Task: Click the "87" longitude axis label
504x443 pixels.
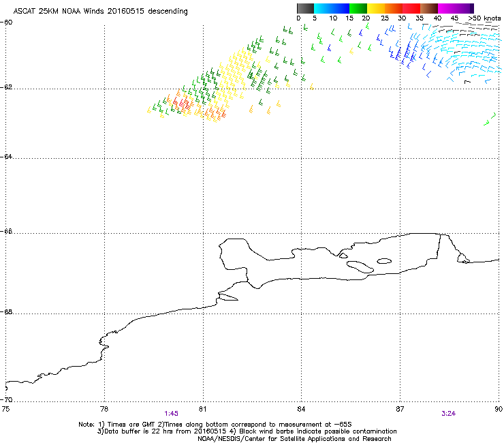Action: pyautogui.click(x=400, y=409)
